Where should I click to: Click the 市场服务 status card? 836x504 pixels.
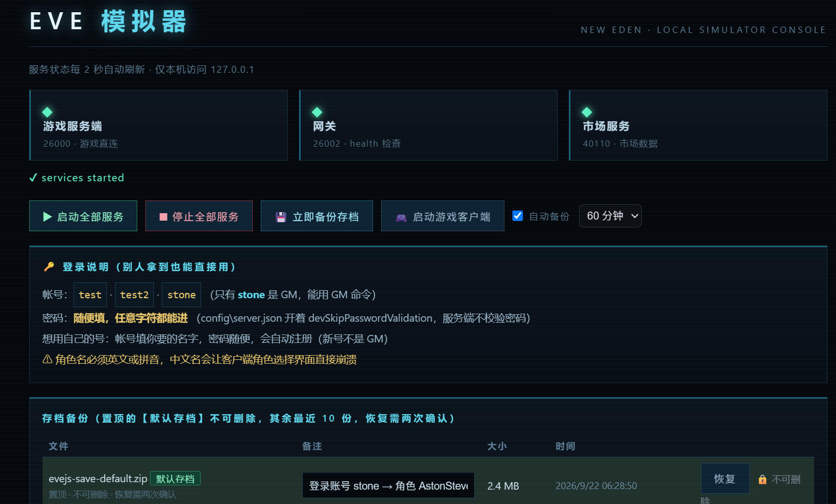[x=698, y=125]
